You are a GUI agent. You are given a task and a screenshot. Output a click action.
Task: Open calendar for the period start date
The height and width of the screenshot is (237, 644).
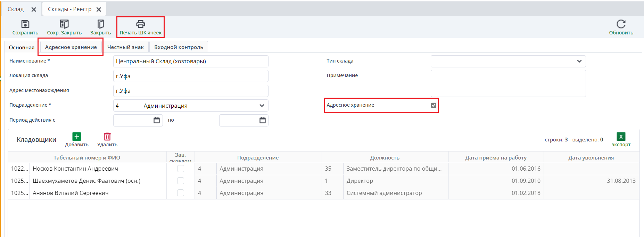(x=157, y=120)
